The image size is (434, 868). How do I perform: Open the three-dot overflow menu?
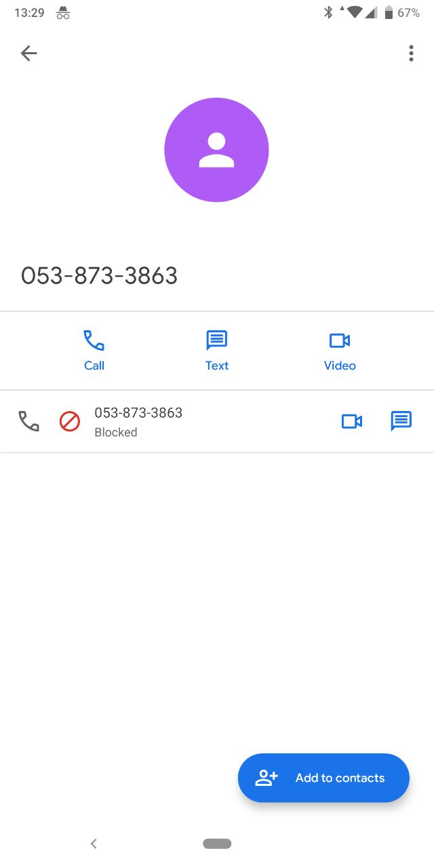tap(411, 53)
